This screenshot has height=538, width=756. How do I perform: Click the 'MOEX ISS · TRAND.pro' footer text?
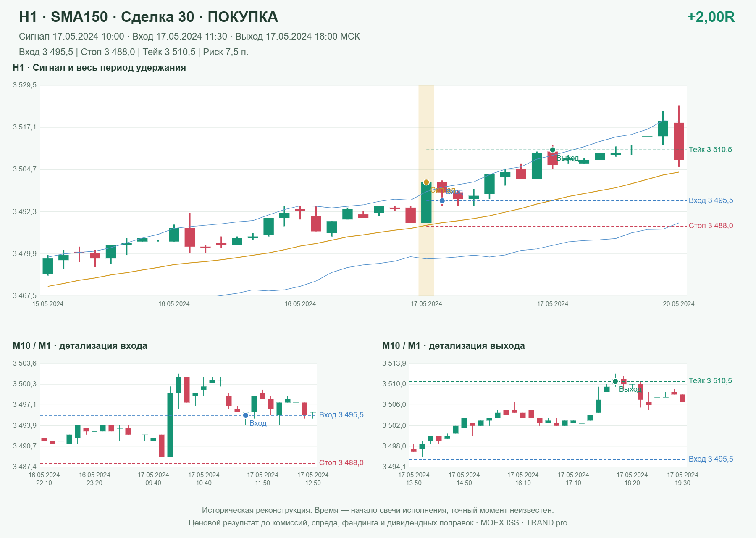[524, 523]
